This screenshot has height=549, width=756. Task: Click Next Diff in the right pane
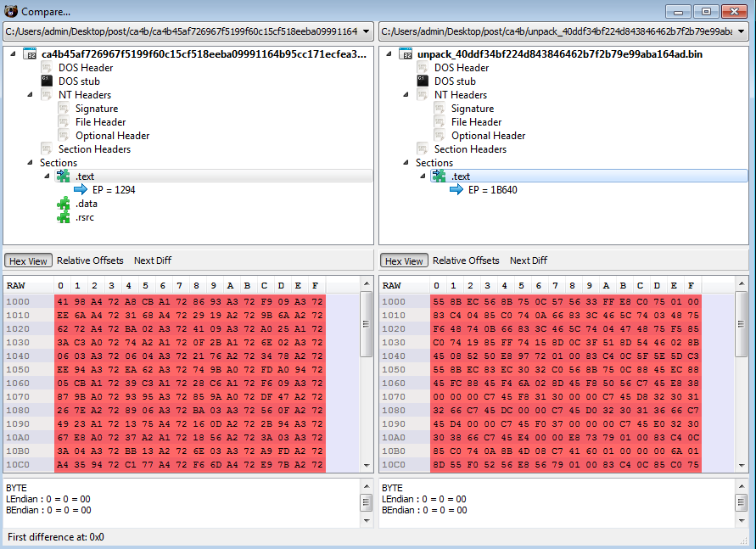(529, 260)
